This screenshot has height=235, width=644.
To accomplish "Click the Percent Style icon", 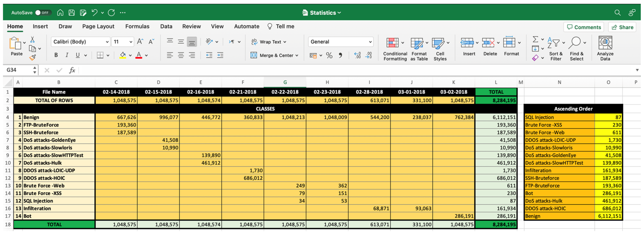I will (x=329, y=55).
